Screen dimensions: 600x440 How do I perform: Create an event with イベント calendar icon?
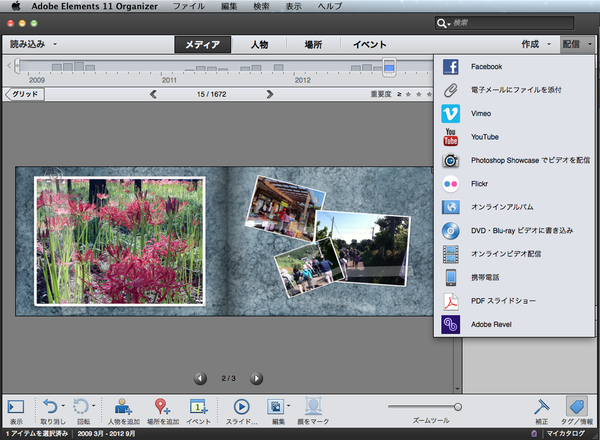tap(199, 406)
